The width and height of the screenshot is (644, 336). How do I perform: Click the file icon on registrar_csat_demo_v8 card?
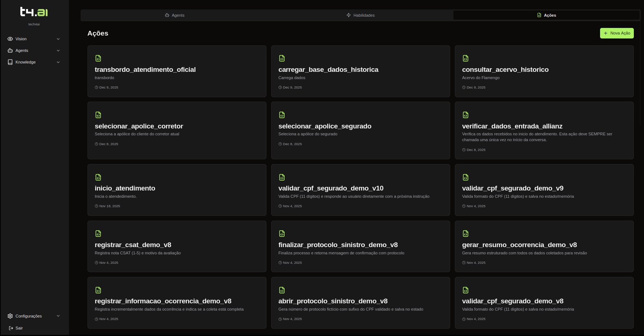click(98, 234)
